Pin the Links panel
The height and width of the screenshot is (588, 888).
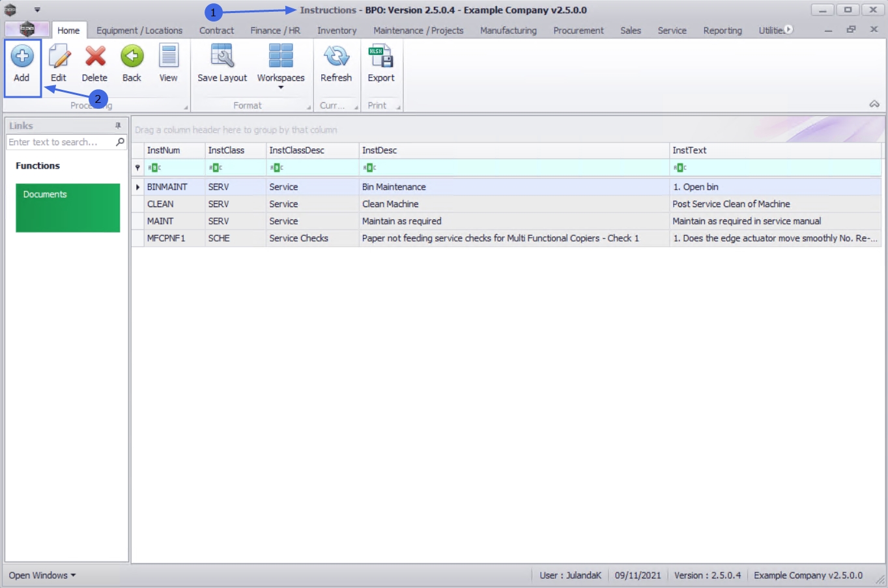[x=118, y=126]
